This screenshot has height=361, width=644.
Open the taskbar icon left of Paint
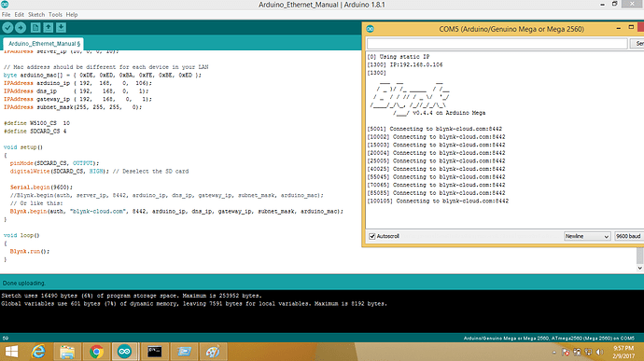point(184,352)
